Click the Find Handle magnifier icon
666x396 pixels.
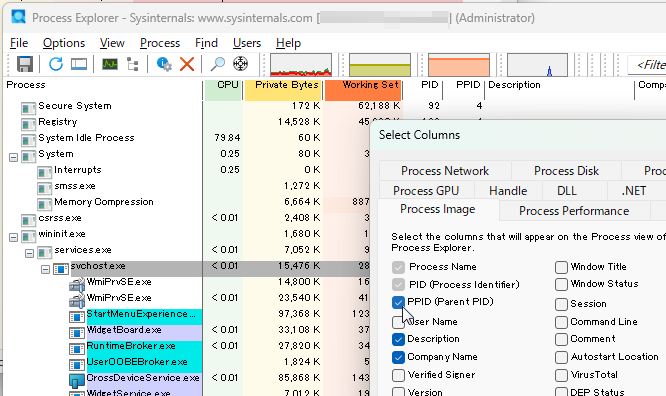coord(217,64)
